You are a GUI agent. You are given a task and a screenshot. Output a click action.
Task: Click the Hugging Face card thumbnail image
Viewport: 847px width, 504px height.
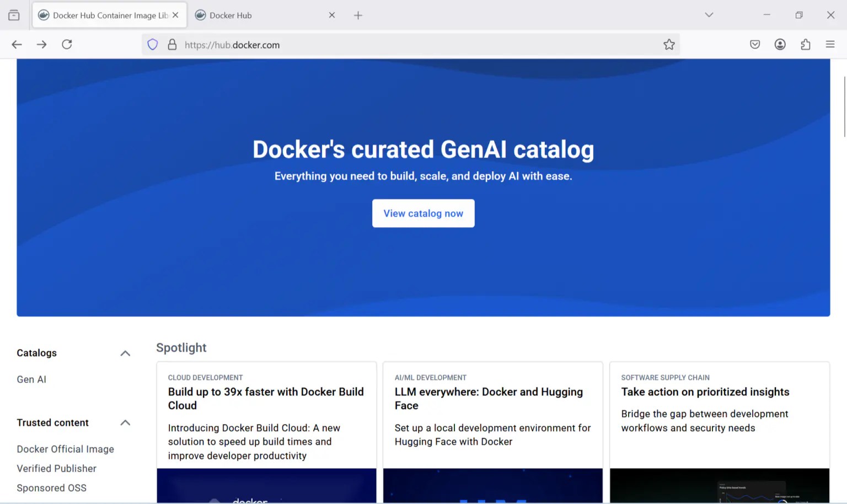[493, 486]
